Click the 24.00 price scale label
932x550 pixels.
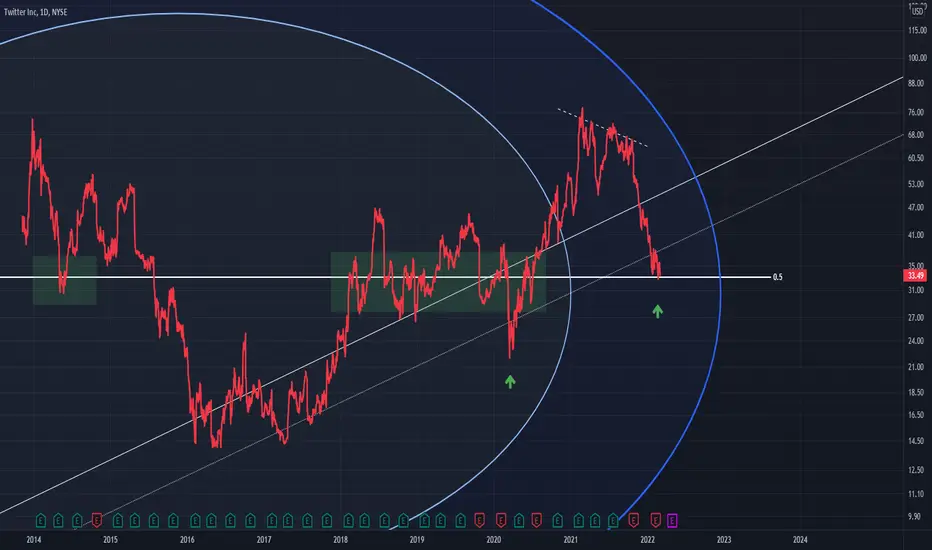tap(915, 341)
